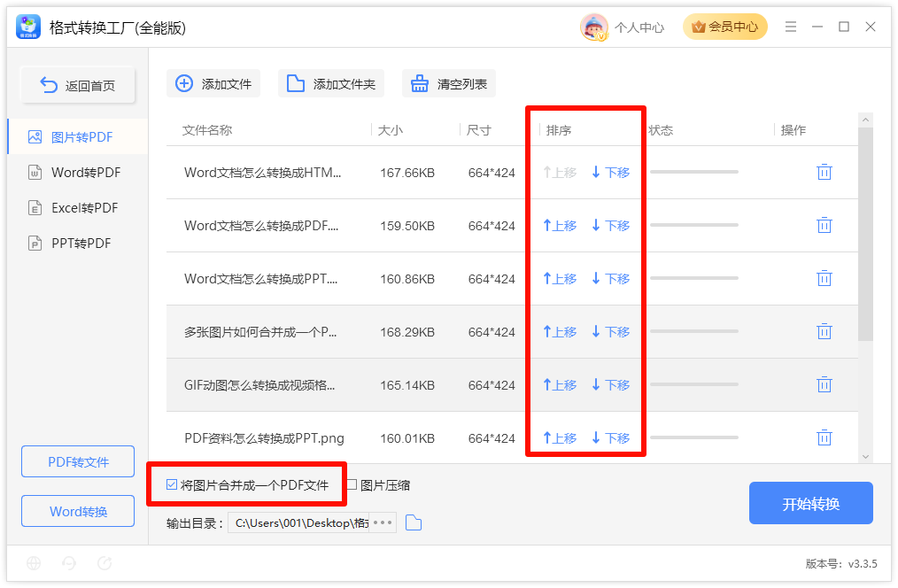Click the 大小 column header
Viewport: 898px width, 588px height.
[x=391, y=130]
